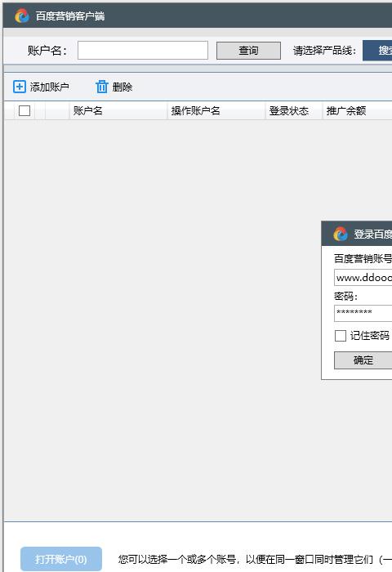Image resolution: width=392 pixels, height=572 pixels.
Task: Toggle the select-all checkbox in table header
Action: (x=24, y=110)
